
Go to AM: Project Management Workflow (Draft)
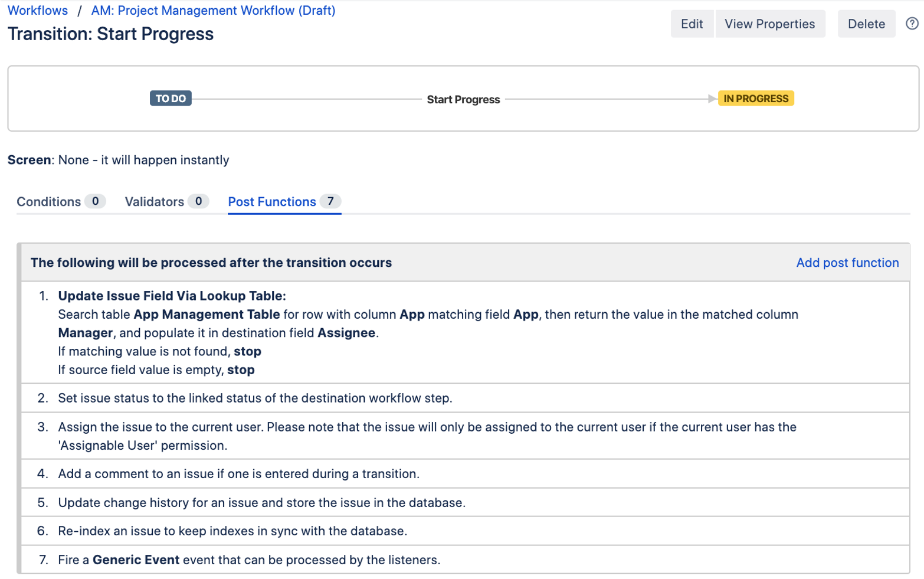(x=213, y=11)
